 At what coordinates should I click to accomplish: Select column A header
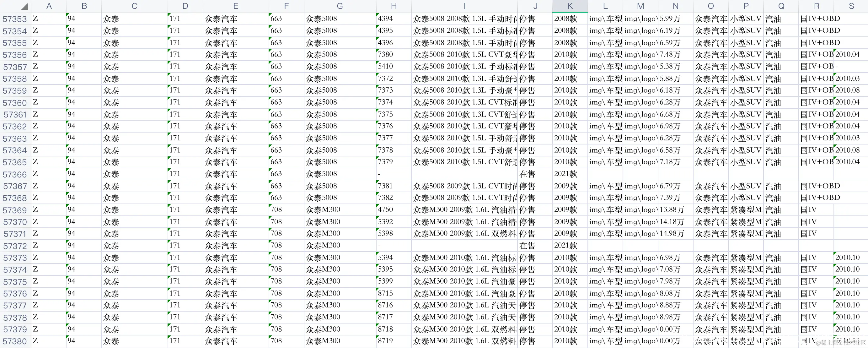pos(49,6)
